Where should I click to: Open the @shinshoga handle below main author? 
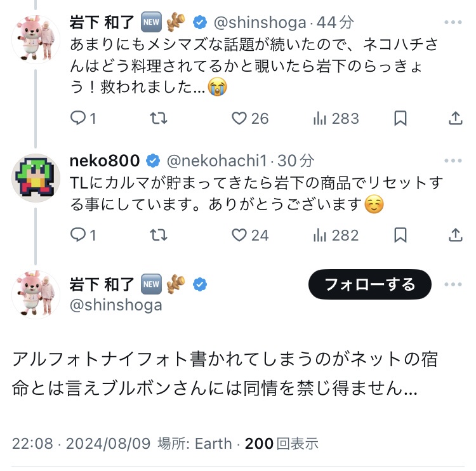coord(116,305)
